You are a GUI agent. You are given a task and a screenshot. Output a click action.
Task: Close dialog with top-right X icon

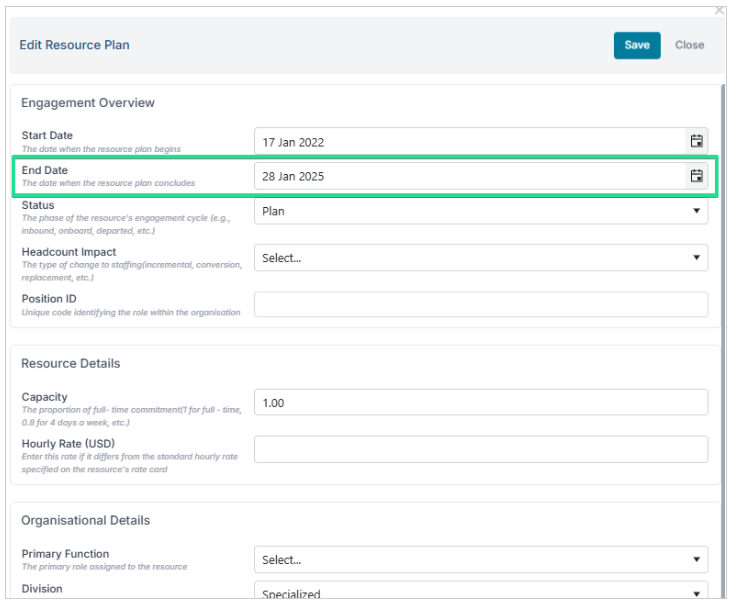[x=719, y=10]
